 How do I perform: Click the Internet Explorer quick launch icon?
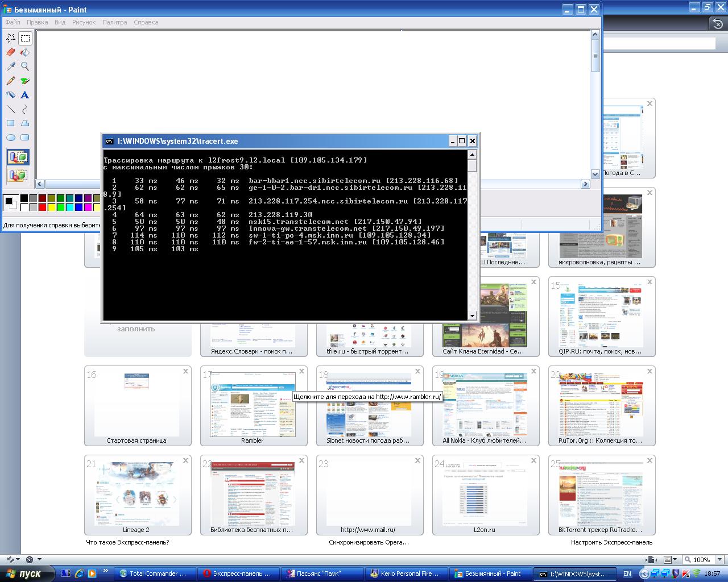pyautogui.click(x=79, y=573)
